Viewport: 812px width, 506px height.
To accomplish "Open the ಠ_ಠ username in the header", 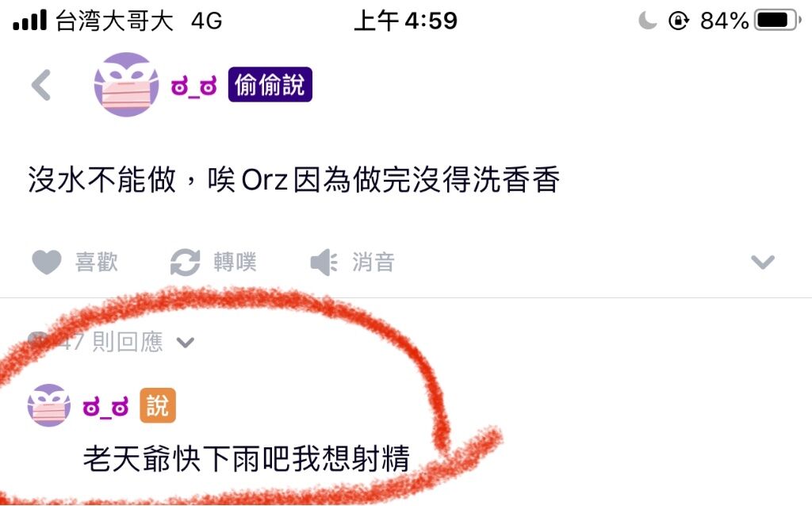I will (x=193, y=86).
